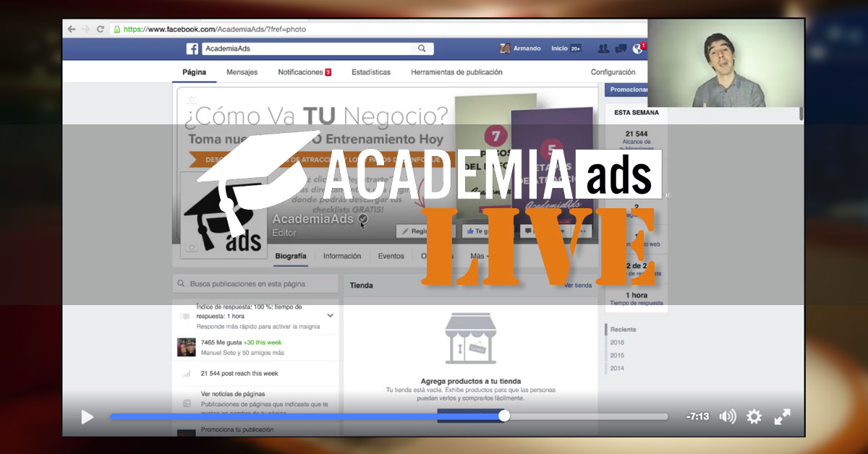Open friend requests icon

pyautogui.click(x=603, y=48)
